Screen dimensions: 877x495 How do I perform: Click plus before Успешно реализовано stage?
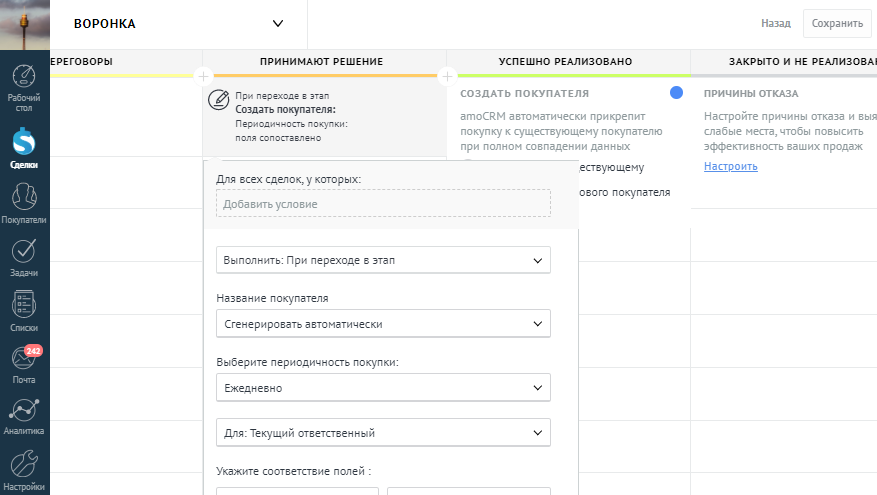(x=447, y=76)
